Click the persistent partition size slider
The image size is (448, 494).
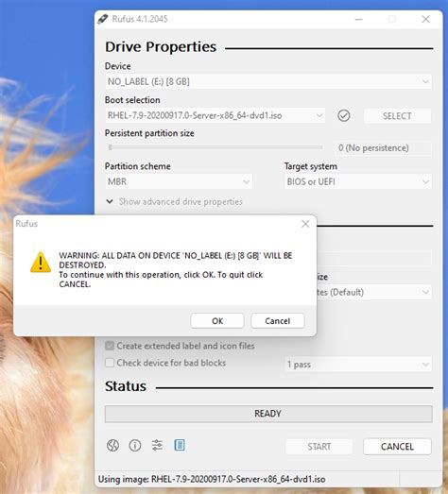click(215, 147)
